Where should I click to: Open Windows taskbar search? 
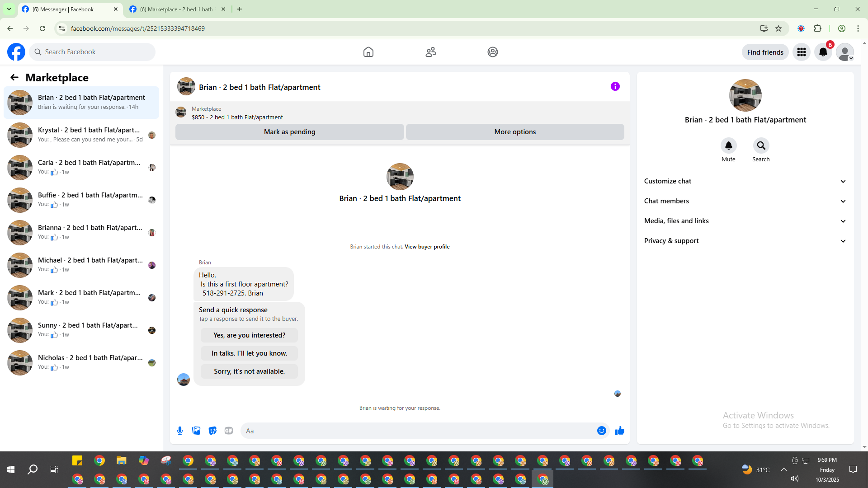click(33, 469)
